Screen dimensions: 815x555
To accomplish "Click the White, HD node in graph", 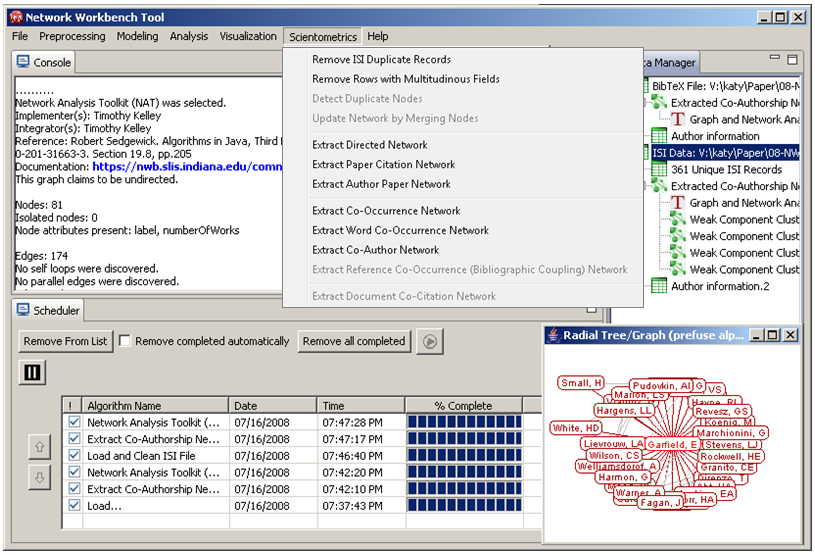I will pos(576,428).
